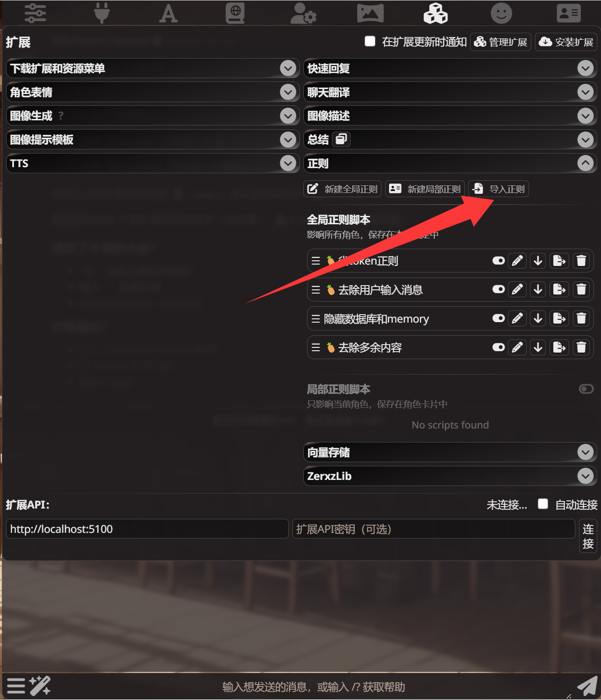Edit the 去除用户输入消息 regex script
Image resolution: width=601 pixels, height=700 pixels.
point(517,289)
